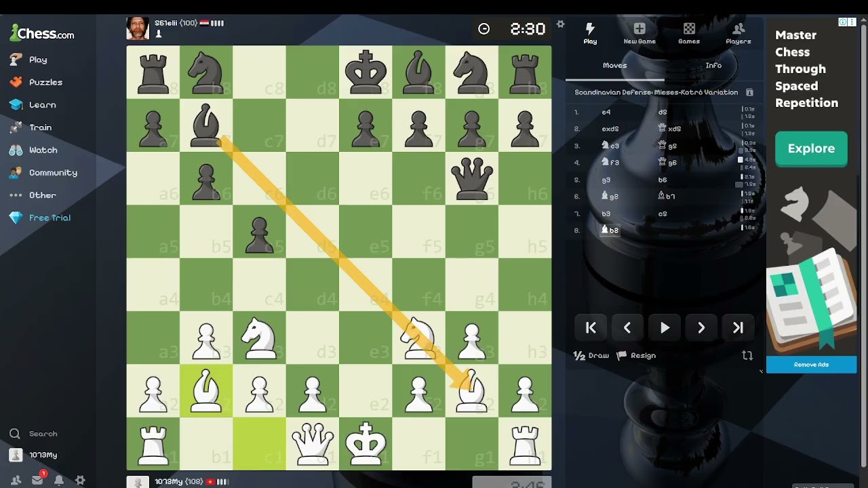This screenshot has height=488, width=868.
Task: Select move 2. exd5 in move list
Action: [610, 129]
